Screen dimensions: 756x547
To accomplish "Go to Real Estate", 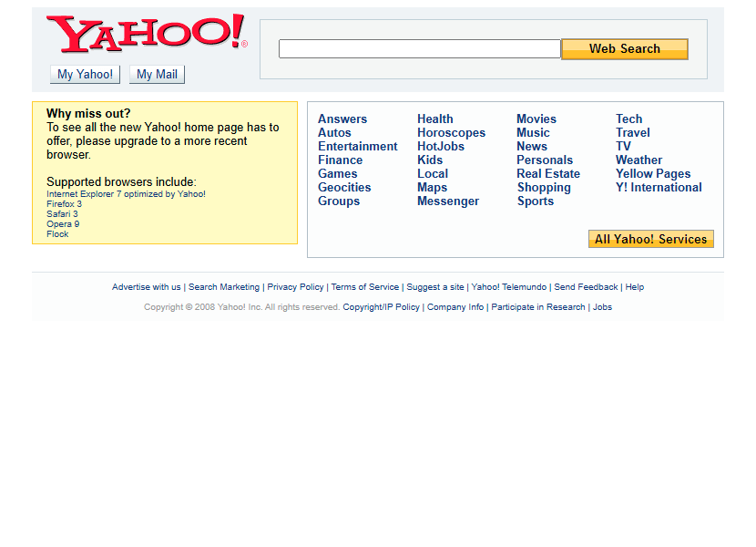I will click(548, 174).
